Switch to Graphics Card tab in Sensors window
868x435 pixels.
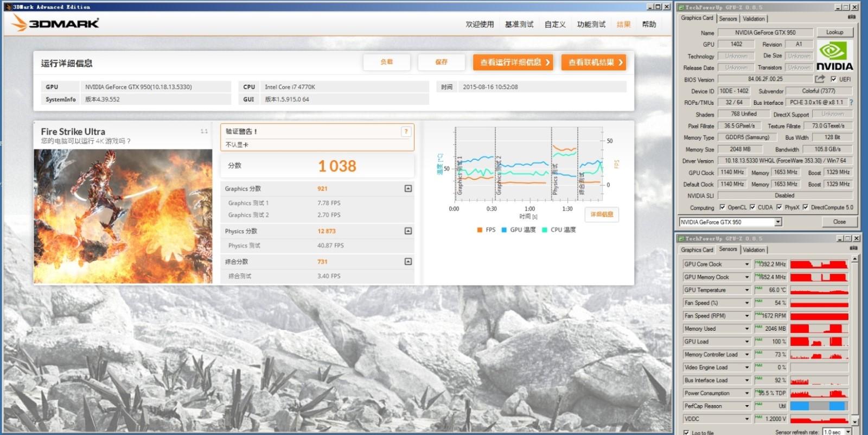697,250
